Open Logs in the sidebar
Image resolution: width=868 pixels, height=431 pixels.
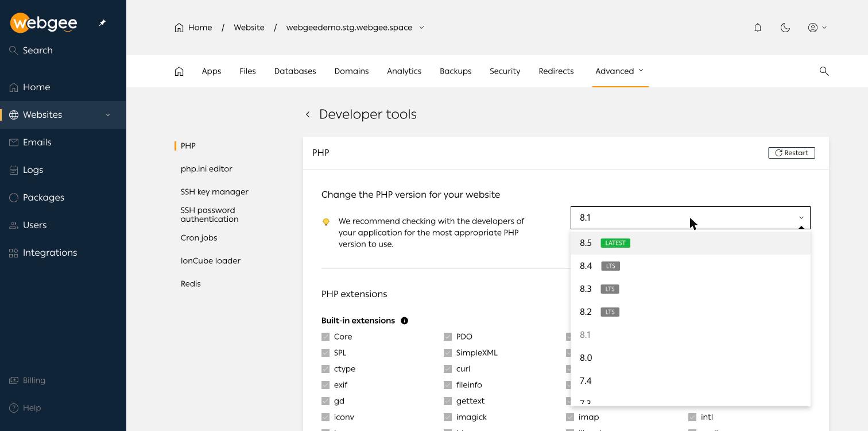[63, 170]
